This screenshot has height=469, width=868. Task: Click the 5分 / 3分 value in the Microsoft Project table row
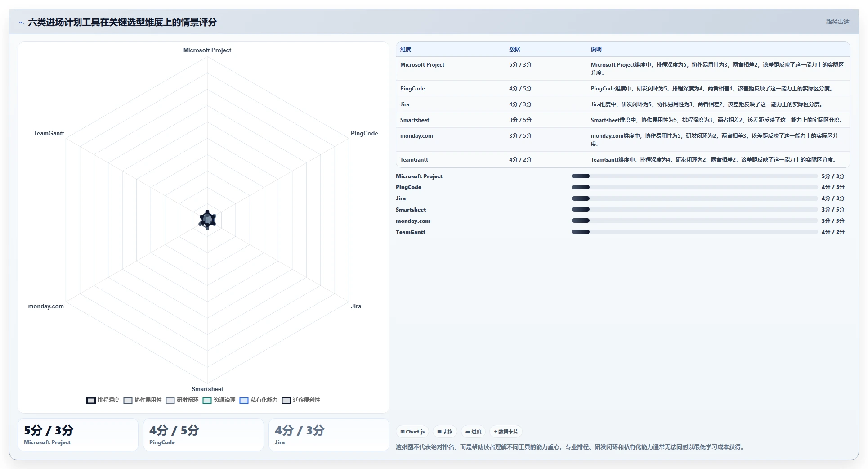click(x=520, y=65)
